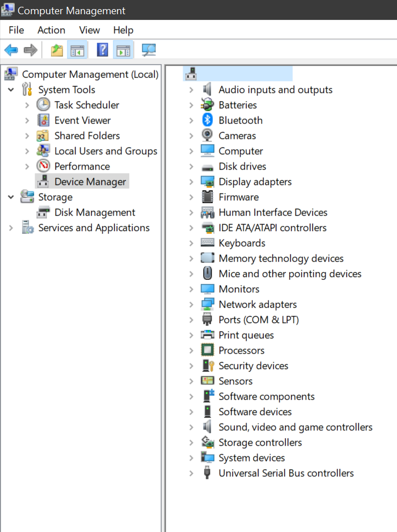Screen dimensions: 397x532
Task: Select Memory technology devices text
Action: (x=281, y=258)
